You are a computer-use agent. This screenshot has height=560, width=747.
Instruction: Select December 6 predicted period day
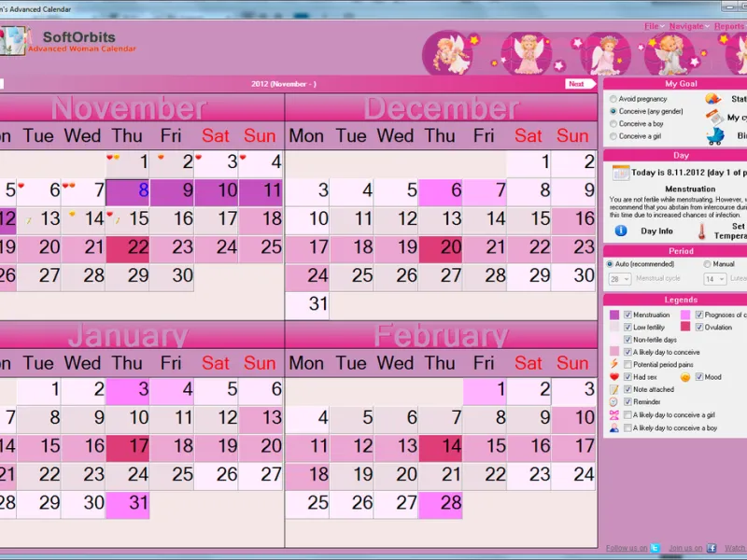point(440,192)
